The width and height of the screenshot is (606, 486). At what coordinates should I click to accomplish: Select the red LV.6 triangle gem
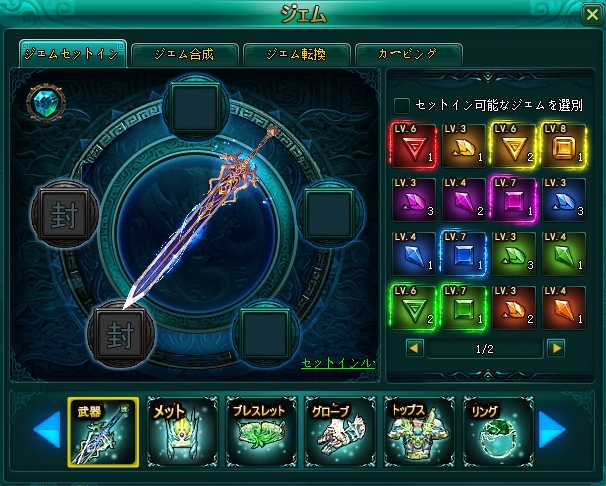coord(414,146)
